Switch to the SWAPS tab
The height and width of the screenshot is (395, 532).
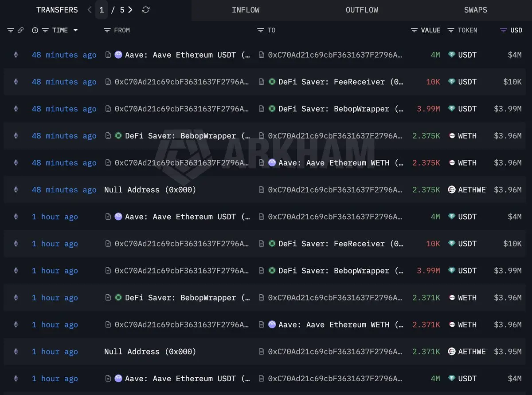coord(476,10)
